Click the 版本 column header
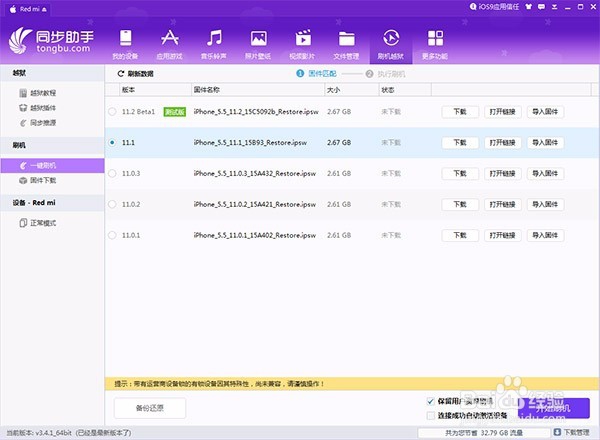600x440 pixels. 155,90
